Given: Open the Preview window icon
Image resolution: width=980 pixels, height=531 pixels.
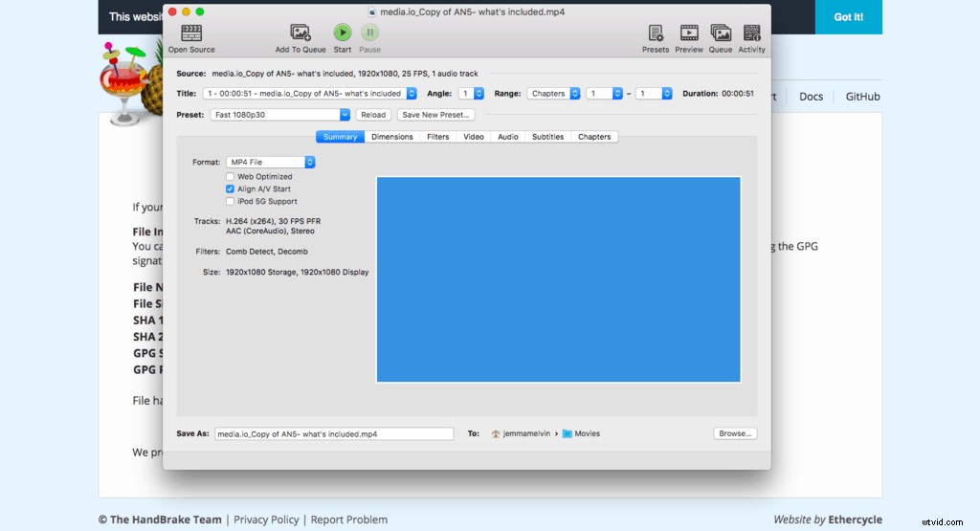Looking at the screenshot, I should click(689, 33).
